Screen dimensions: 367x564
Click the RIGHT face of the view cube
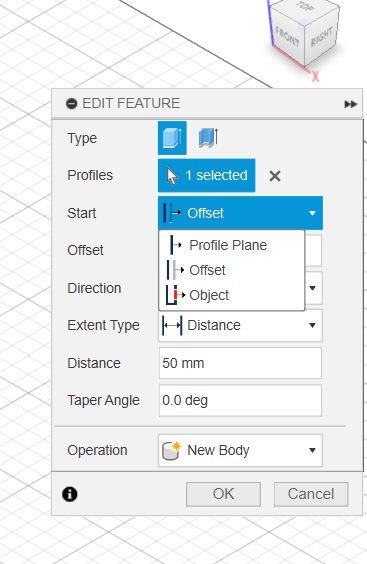tap(321, 38)
